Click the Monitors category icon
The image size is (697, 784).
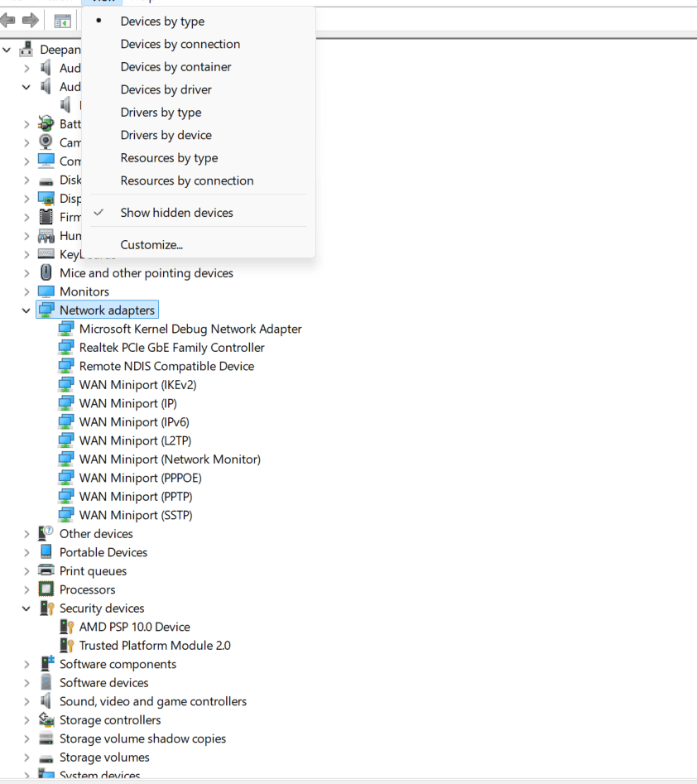46,291
